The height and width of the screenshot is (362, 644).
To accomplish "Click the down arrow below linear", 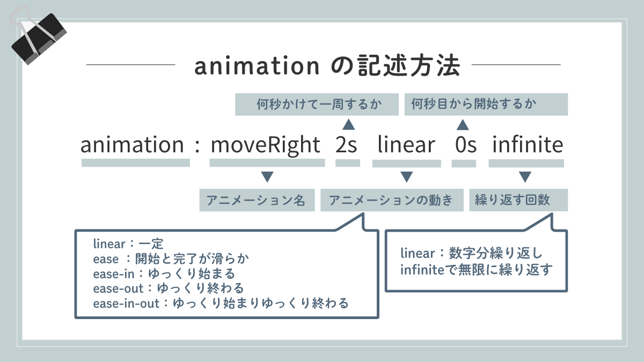I will pyautogui.click(x=406, y=178).
